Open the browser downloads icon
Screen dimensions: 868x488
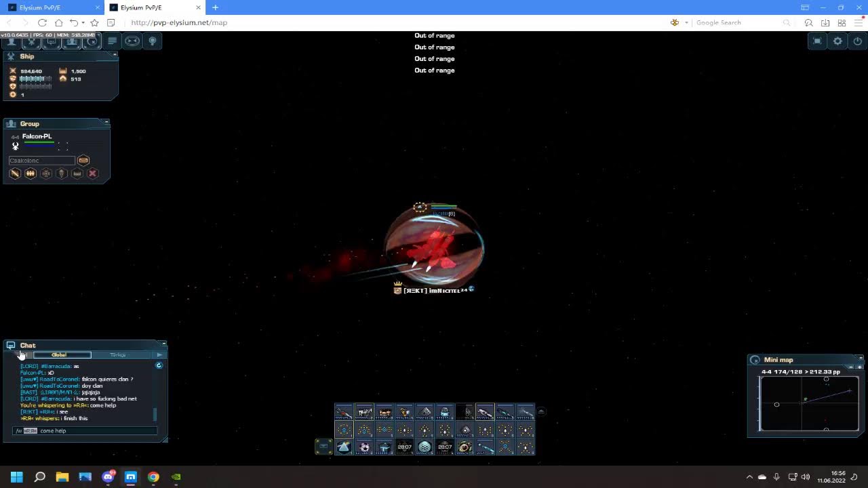tap(825, 22)
